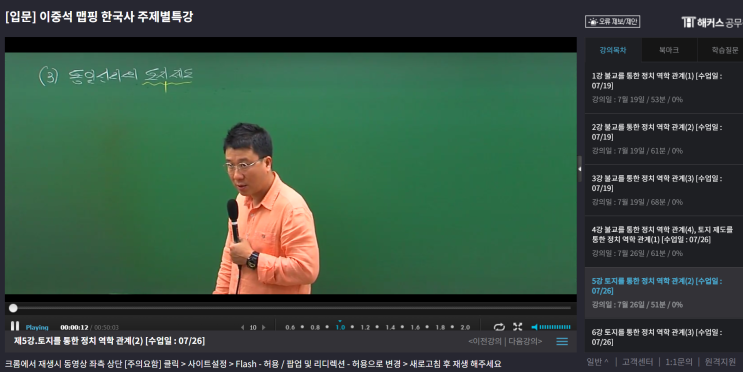Screen dimensions: 743x372
Task: Set playback speed to 1.6
Action: click(x=415, y=327)
